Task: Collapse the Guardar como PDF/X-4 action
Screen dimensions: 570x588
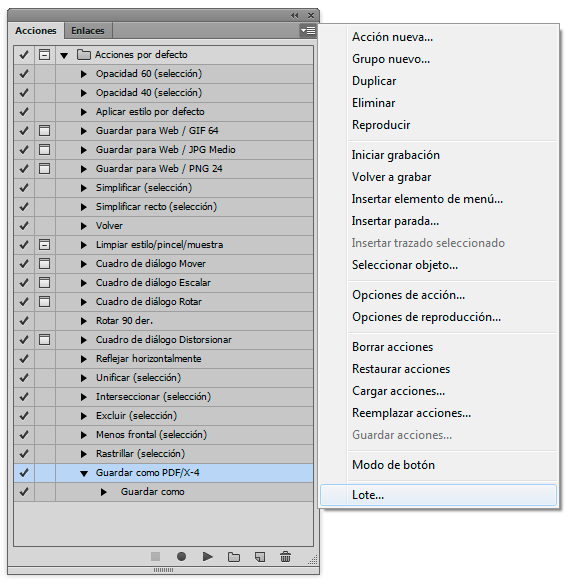Action: click(x=84, y=473)
